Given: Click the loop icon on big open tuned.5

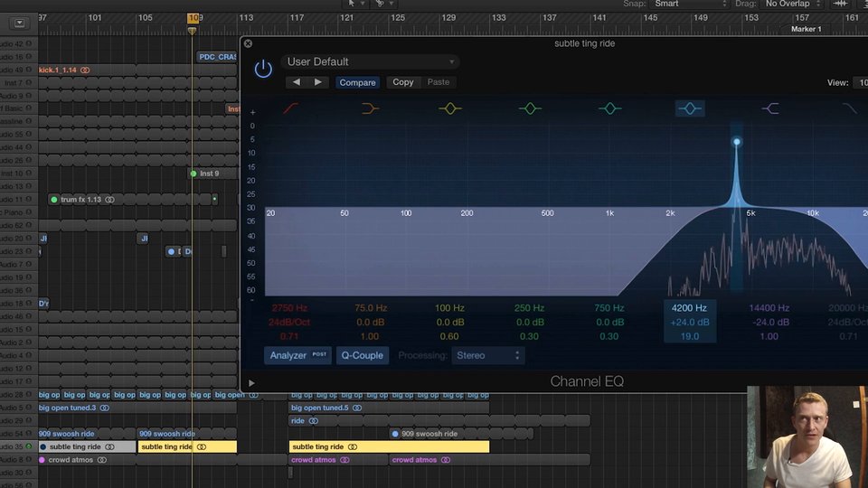Looking at the screenshot, I should click(357, 408).
